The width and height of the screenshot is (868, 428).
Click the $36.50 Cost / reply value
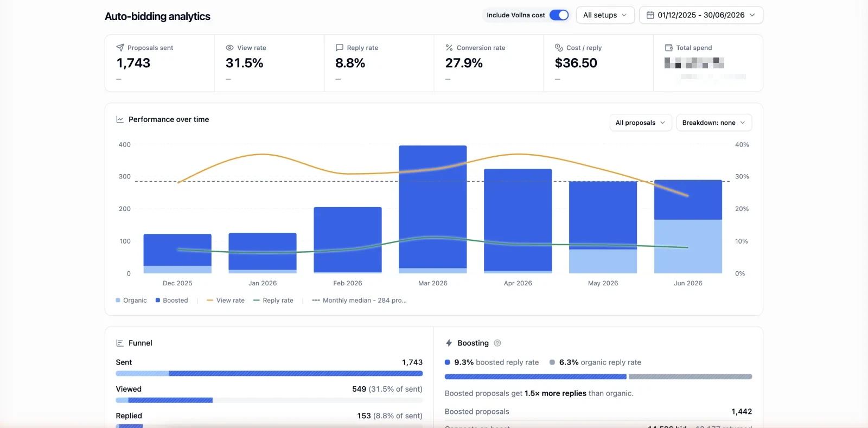point(576,63)
